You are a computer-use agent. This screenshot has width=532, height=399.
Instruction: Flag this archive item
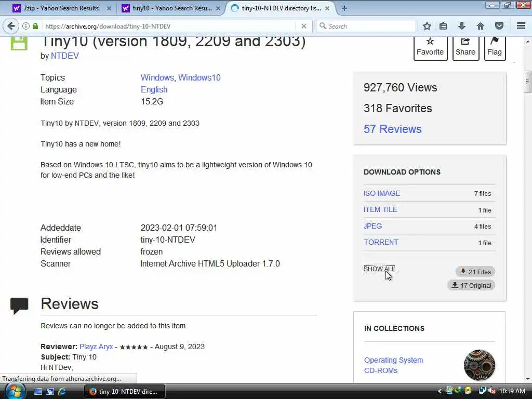pos(495,47)
